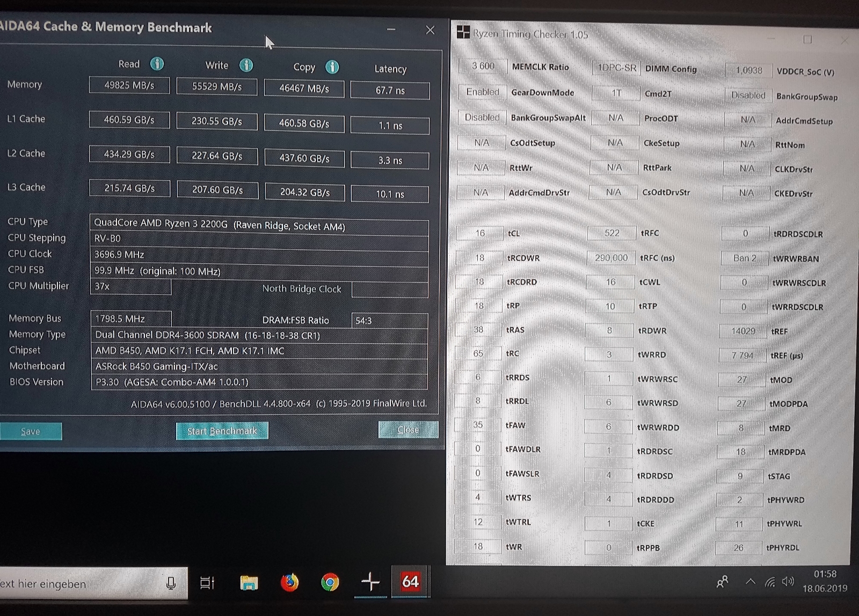Screen dimensions: 859x616
Task: Click the CPU Type field Ryzen 3 2200G
Action: click(x=259, y=224)
